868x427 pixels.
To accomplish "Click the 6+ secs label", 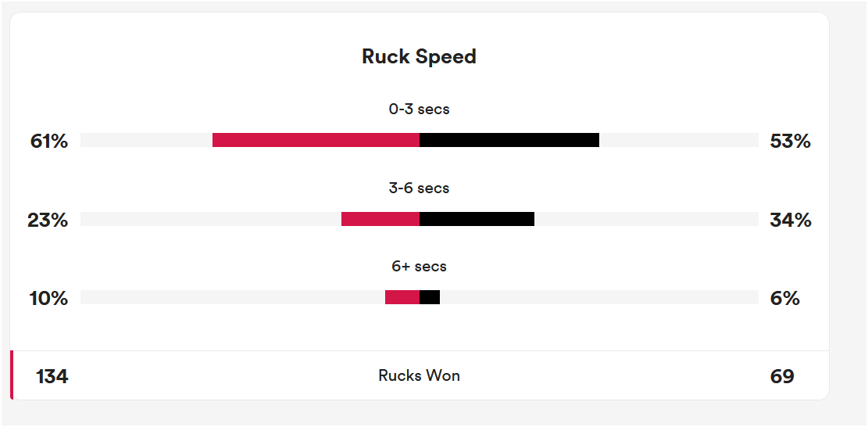I will coord(419,267).
